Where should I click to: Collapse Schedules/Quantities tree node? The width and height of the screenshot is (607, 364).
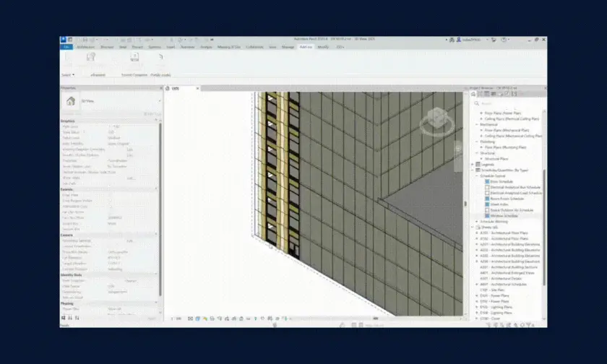(x=473, y=170)
